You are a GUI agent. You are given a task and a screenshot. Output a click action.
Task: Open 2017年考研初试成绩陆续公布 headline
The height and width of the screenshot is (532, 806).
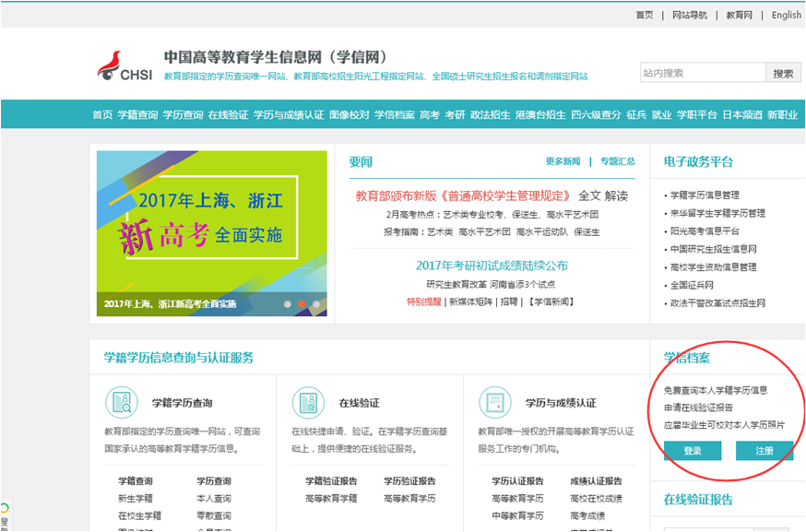pyautogui.click(x=492, y=266)
